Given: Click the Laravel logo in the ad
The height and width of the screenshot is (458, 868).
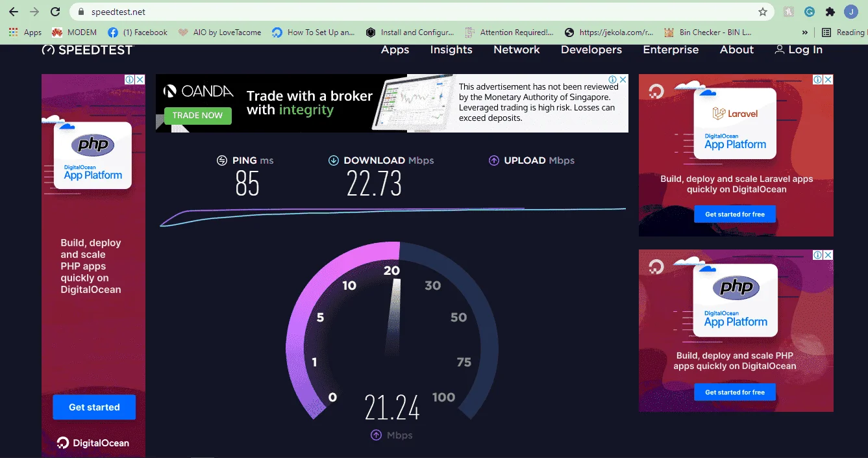Looking at the screenshot, I should click(x=735, y=114).
